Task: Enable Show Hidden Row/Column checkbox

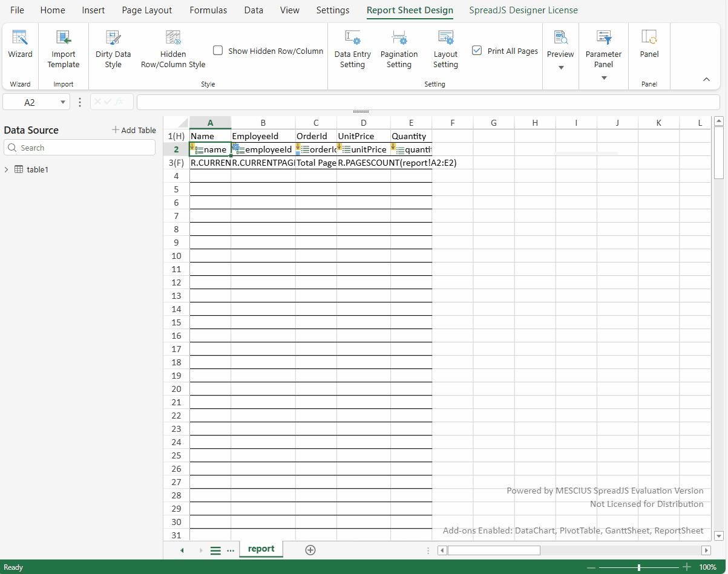Action: (x=218, y=51)
